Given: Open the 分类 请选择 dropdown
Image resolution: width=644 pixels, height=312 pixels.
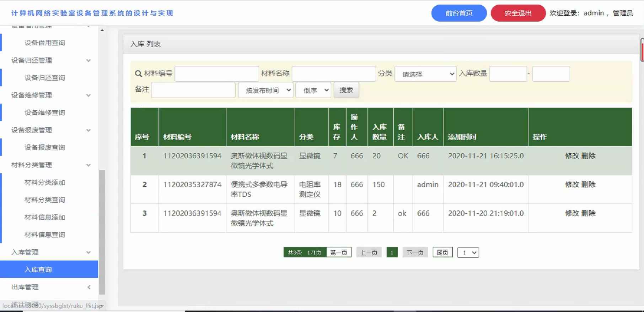Looking at the screenshot, I should coord(425,74).
